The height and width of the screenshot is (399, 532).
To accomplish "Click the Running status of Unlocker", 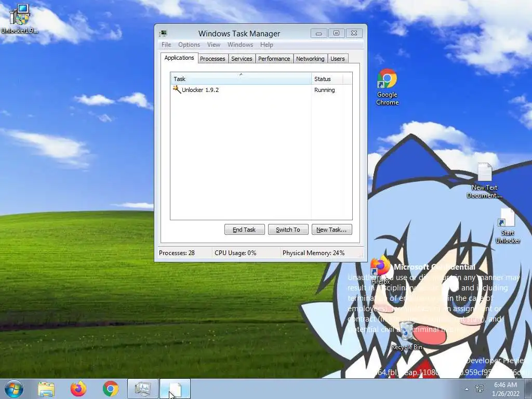I will coord(324,90).
